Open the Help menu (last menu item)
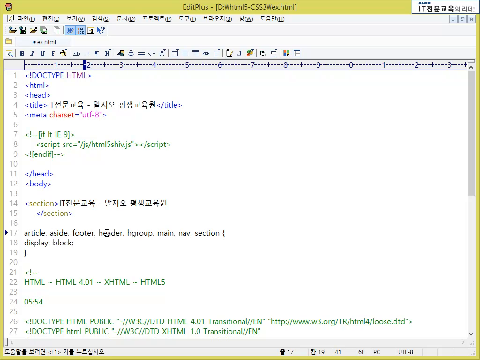Screen dimensions: 480x360 (272, 19)
